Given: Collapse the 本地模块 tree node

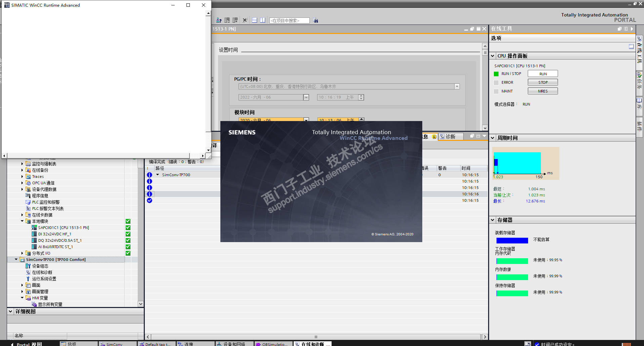Looking at the screenshot, I should pos(22,221).
